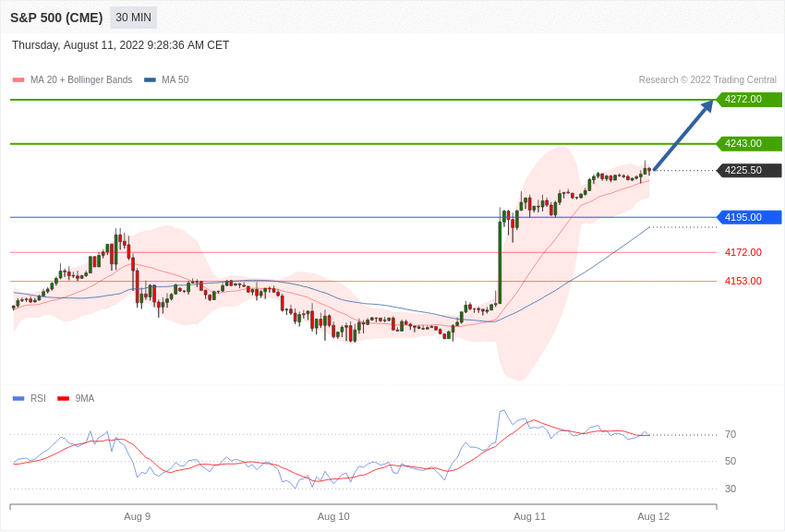
Task: Click the 'MA 50' legend label
Action: pyautogui.click(x=175, y=80)
